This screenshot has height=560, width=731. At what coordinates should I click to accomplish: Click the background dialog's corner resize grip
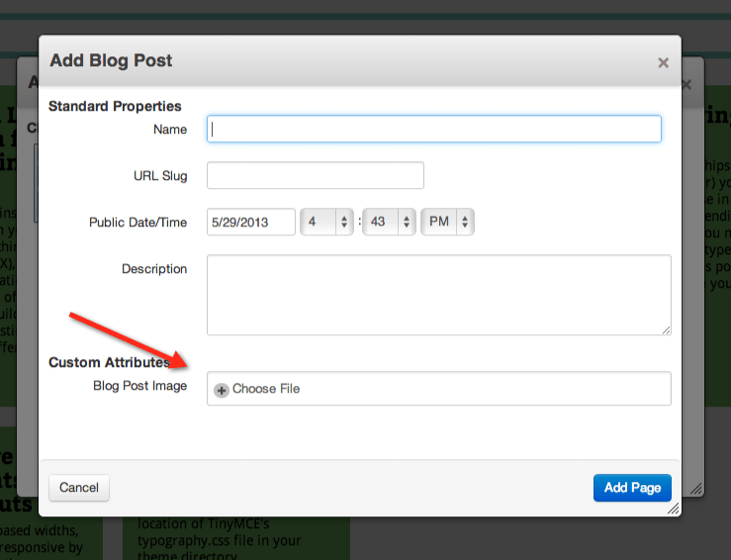(x=696, y=489)
